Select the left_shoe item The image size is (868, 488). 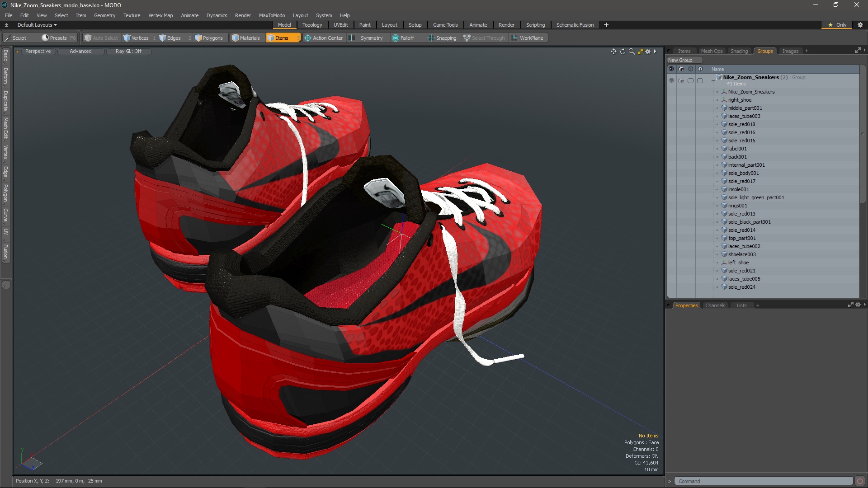tap(738, 263)
